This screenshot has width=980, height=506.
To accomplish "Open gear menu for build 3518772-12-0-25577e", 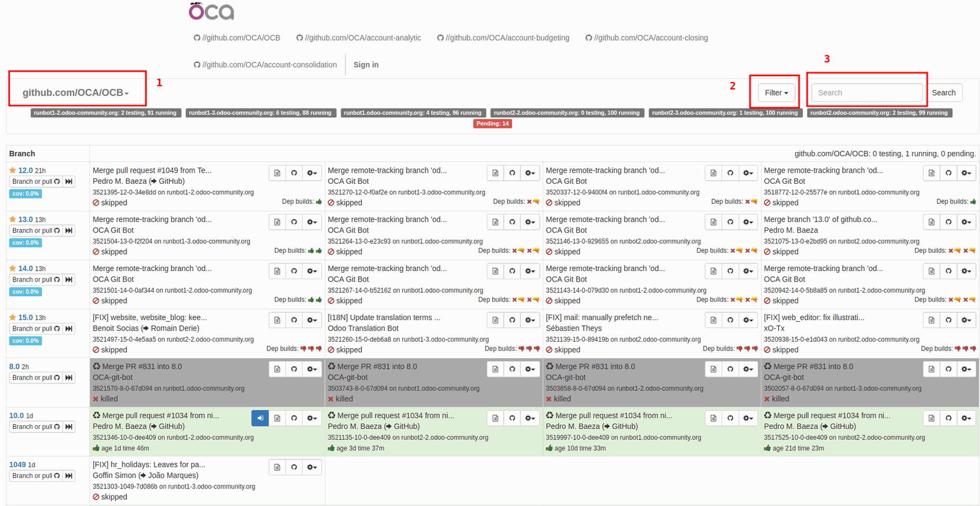I will tap(966, 173).
